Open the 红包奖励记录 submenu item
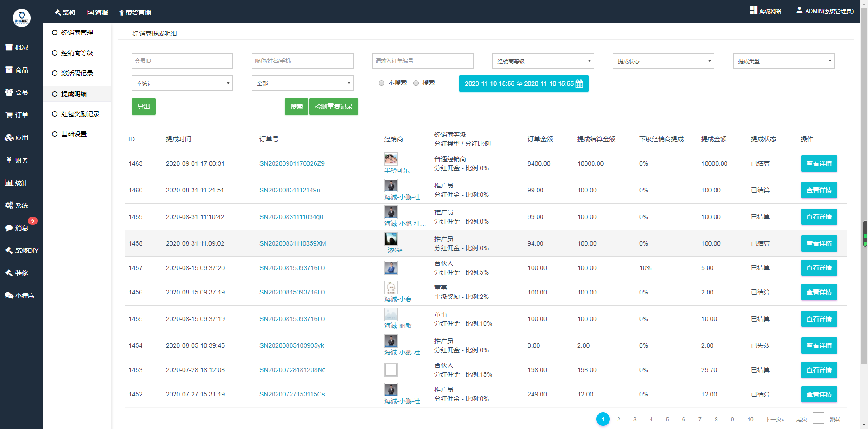This screenshot has width=868, height=429. click(x=80, y=114)
